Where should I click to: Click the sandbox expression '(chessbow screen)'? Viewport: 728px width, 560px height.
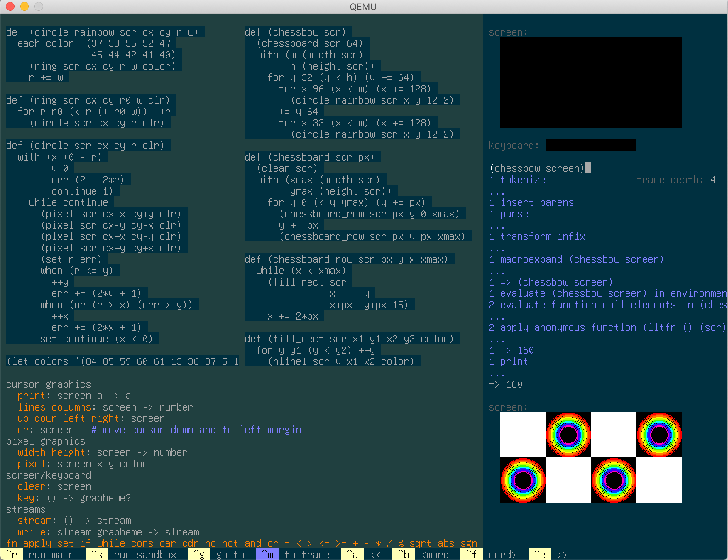tap(537, 168)
